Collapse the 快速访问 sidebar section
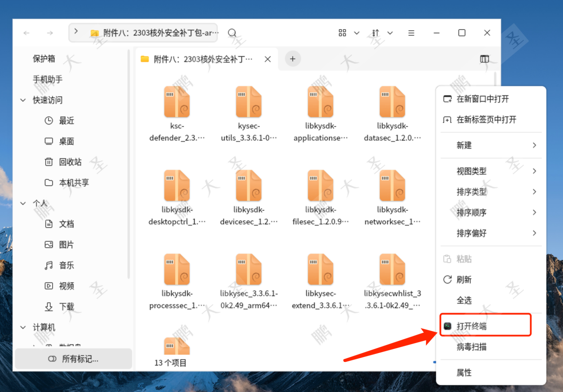563x392 pixels. coord(23,100)
